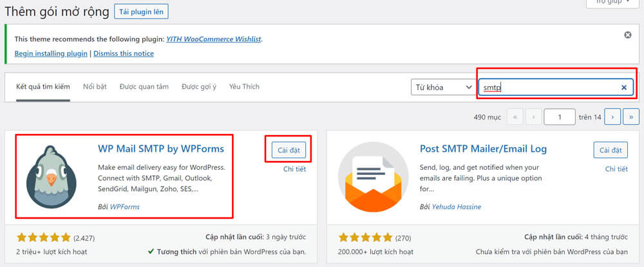Open the Post SMTP Mailer/Email Log title
Image resolution: width=644 pixels, height=267 pixels.
click(483, 149)
